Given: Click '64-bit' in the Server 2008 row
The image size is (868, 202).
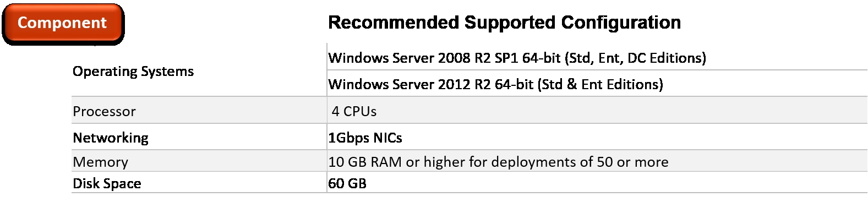Looking at the screenshot, I should coord(541,58).
